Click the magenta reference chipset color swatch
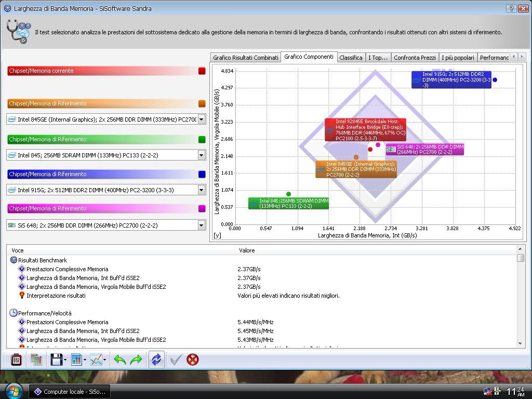 point(202,209)
